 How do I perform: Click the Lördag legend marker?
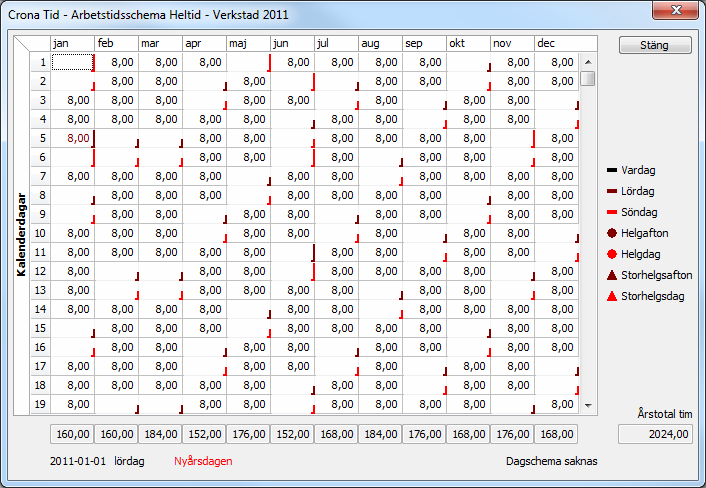(611, 191)
